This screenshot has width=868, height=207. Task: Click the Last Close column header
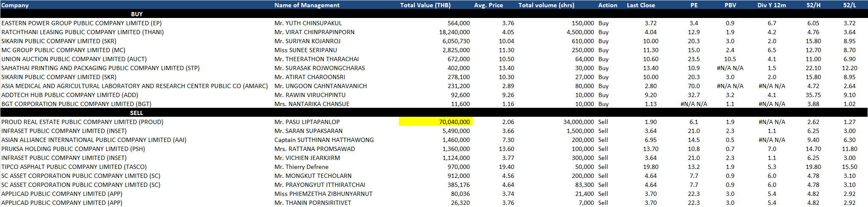coord(641,5)
